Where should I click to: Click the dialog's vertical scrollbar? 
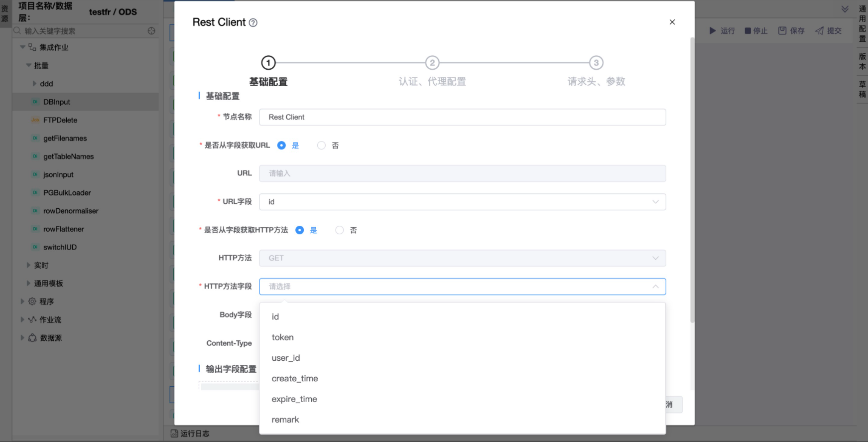click(x=692, y=179)
